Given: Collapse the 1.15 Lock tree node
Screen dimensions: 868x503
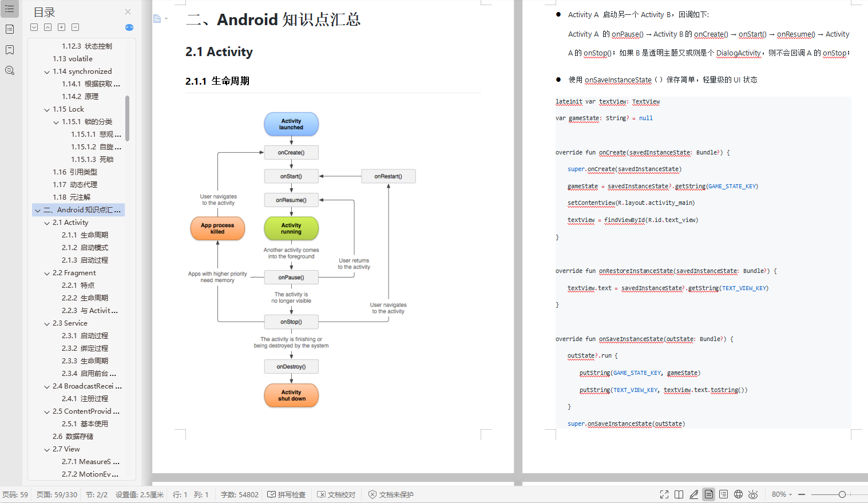Looking at the screenshot, I should point(47,110).
